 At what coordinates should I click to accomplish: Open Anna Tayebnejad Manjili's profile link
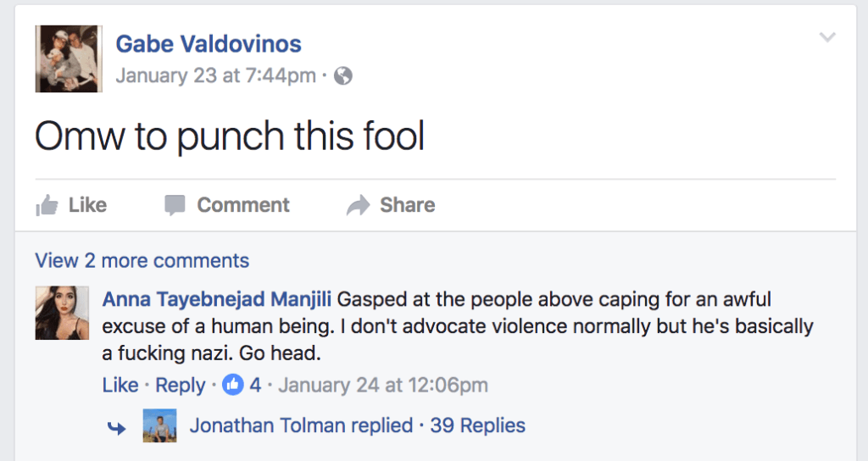[x=216, y=299]
